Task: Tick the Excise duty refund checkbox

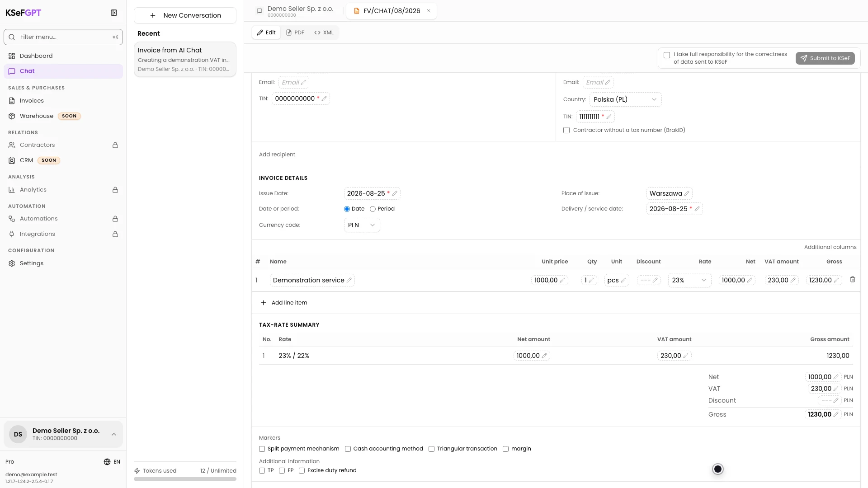Action: pyautogui.click(x=302, y=470)
